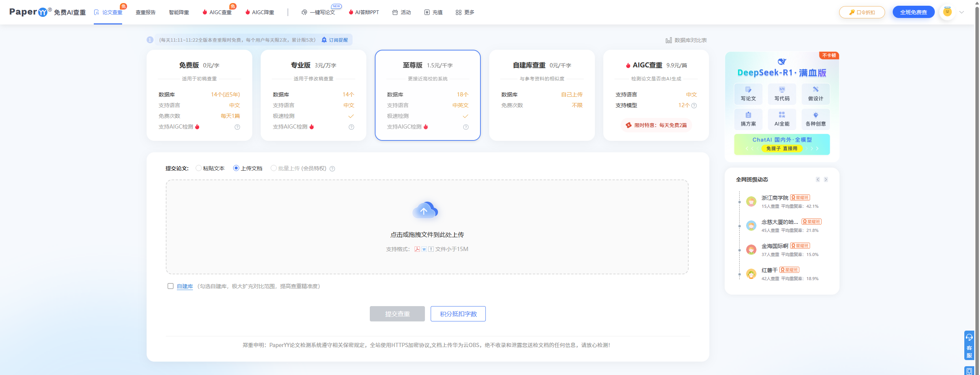Open the 论文查重 tab
Screen dimensions: 980x375
[108, 12]
